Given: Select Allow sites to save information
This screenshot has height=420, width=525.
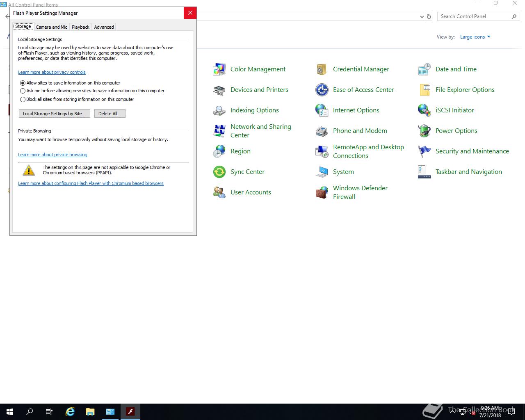Looking at the screenshot, I should 23,83.
